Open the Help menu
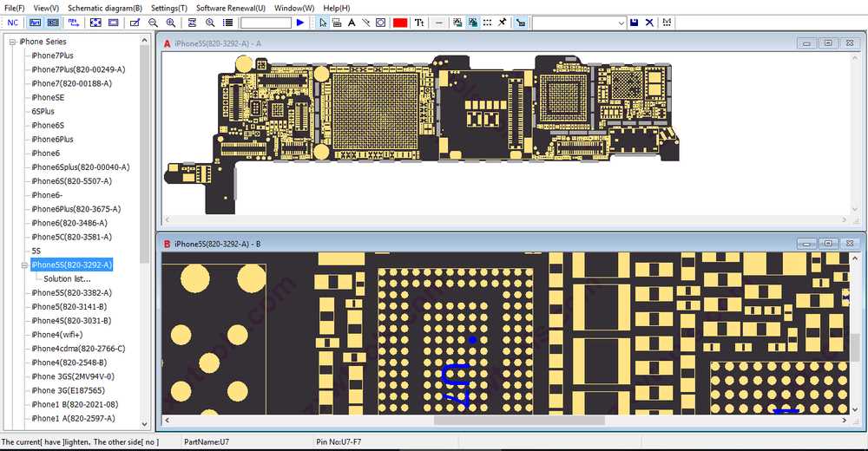Screen dimensions: 868x451 coord(336,8)
